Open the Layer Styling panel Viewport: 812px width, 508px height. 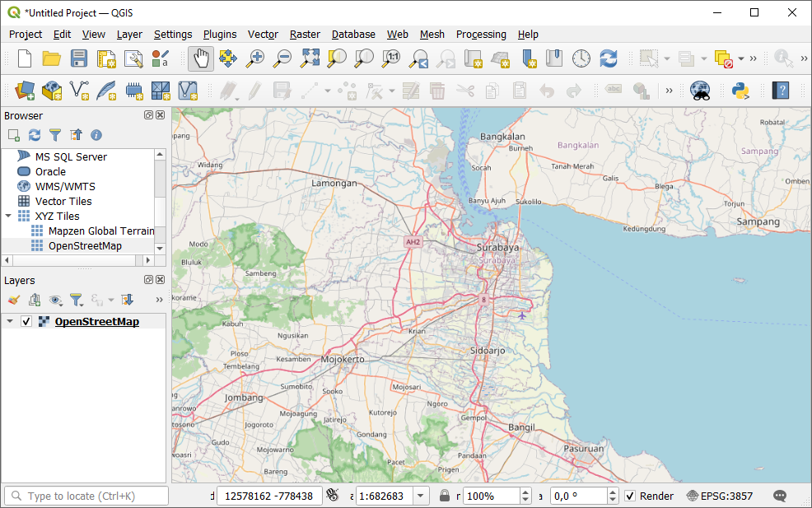[x=12, y=300]
